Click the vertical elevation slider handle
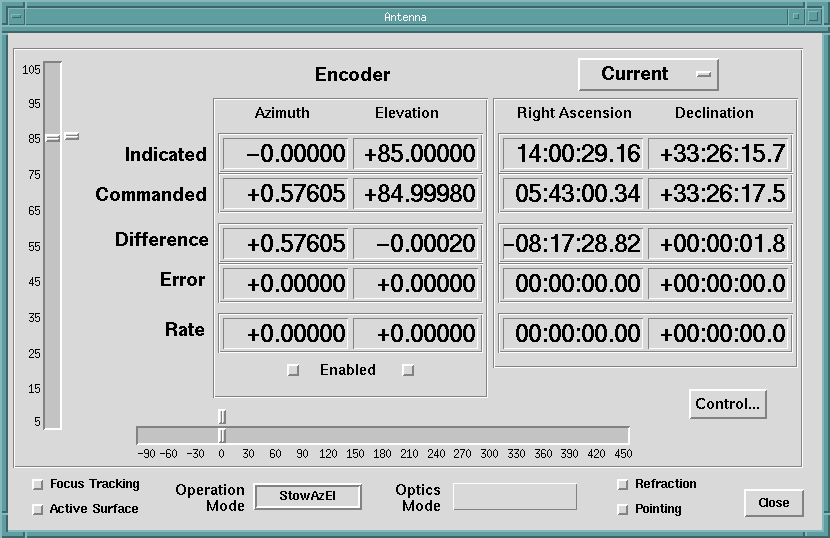 pyautogui.click(x=52, y=137)
